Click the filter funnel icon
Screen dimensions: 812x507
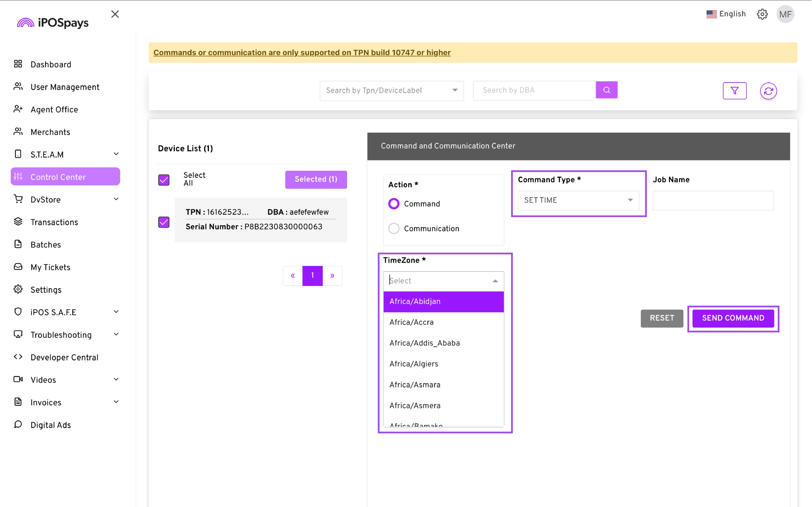tap(734, 91)
